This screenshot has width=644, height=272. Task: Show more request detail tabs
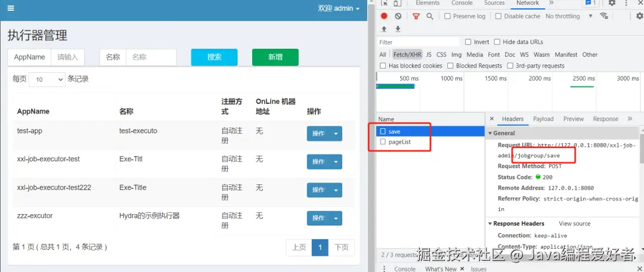coord(630,119)
